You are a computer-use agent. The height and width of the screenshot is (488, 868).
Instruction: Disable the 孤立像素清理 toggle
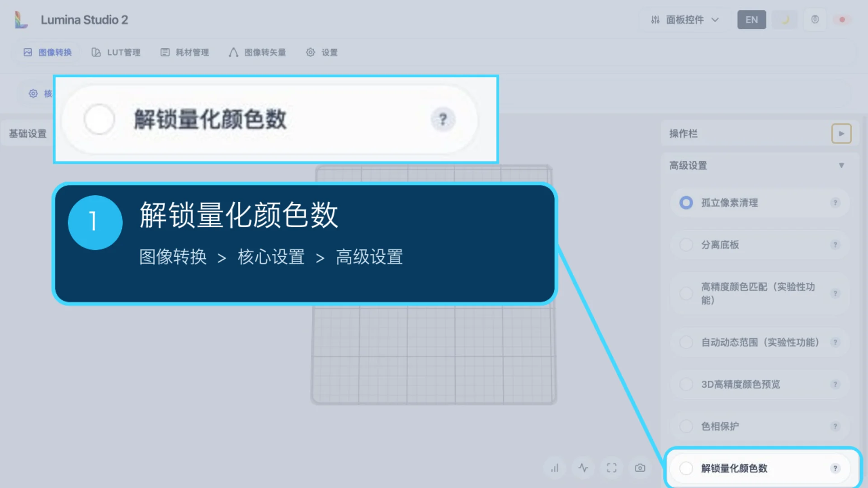686,203
